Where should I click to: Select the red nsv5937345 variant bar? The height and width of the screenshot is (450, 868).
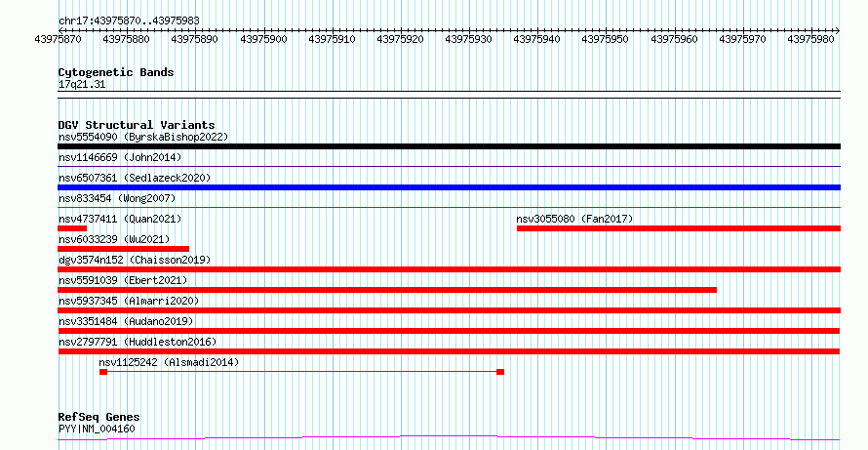tap(449, 310)
